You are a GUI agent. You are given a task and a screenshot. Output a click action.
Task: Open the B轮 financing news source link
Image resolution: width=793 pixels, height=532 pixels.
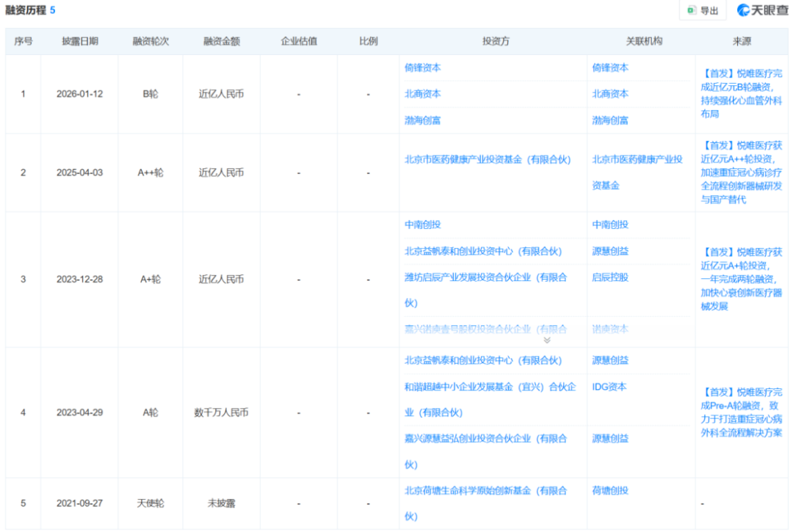(x=741, y=94)
